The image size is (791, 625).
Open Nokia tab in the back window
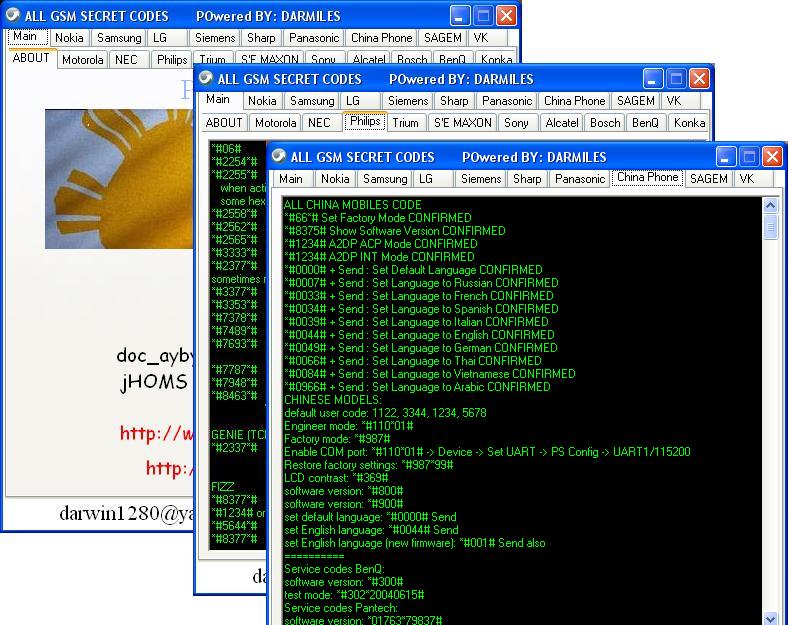click(69, 38)
